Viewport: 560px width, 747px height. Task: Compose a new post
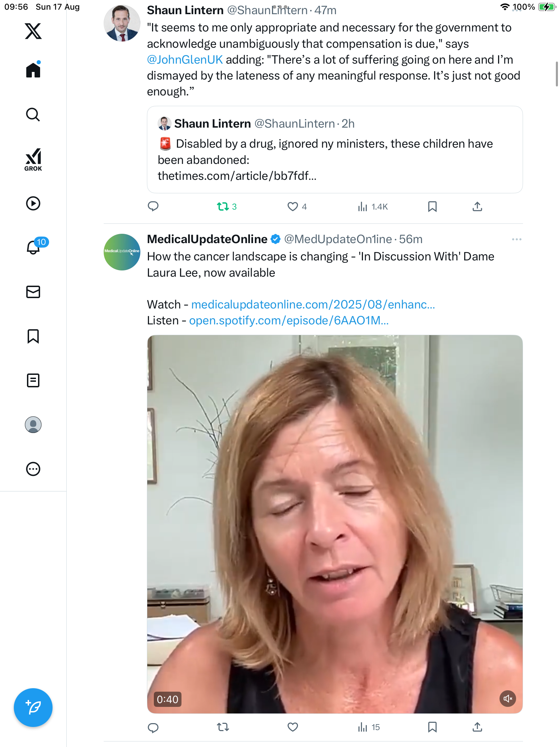pos(33,708)
